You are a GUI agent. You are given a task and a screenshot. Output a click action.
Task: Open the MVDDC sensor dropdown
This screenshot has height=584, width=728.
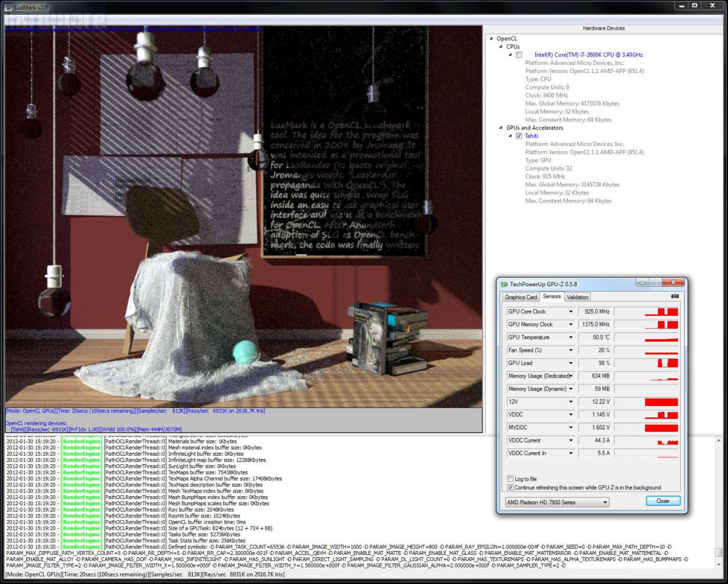coord(571,428)
